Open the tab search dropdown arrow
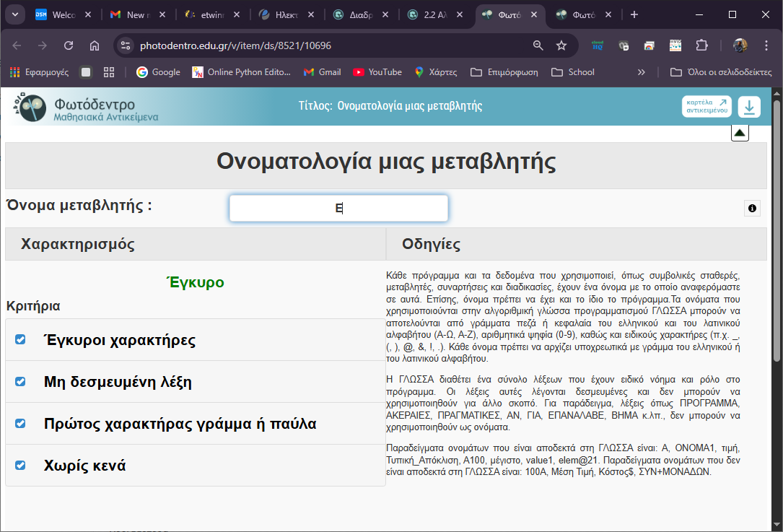This screenshot has height=532, width=783. (x=14, y=14)
